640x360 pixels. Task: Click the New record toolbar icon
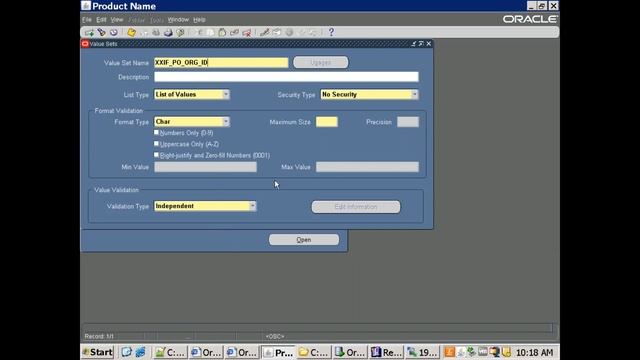(89, 32)
